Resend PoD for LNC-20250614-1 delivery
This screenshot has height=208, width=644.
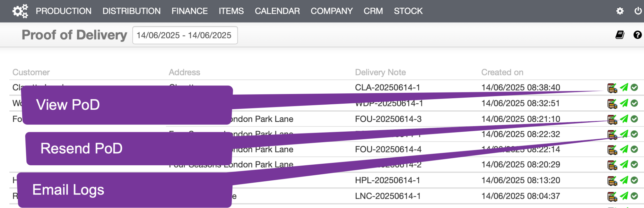(624, 196)
